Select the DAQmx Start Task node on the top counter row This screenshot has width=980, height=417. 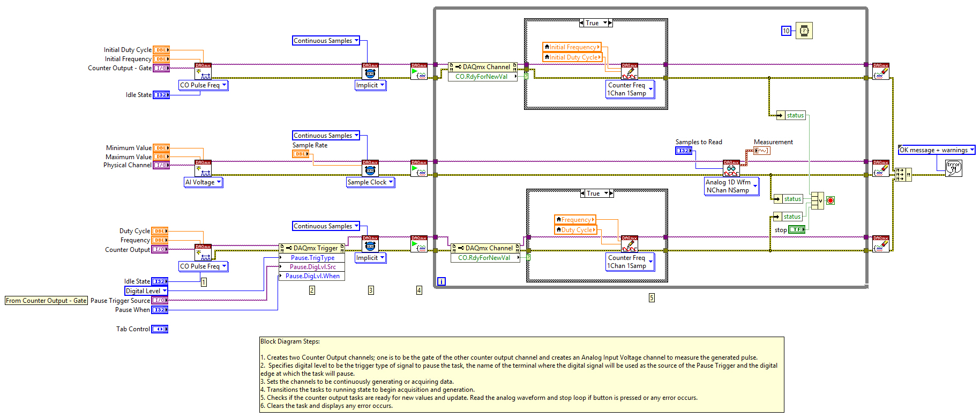point(419,71)
